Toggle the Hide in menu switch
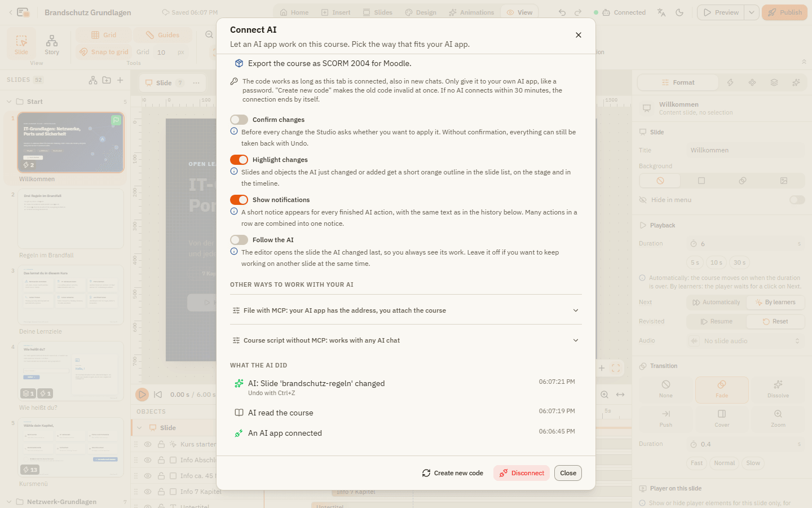The image size is (812, 508). (x=797, y=200)
